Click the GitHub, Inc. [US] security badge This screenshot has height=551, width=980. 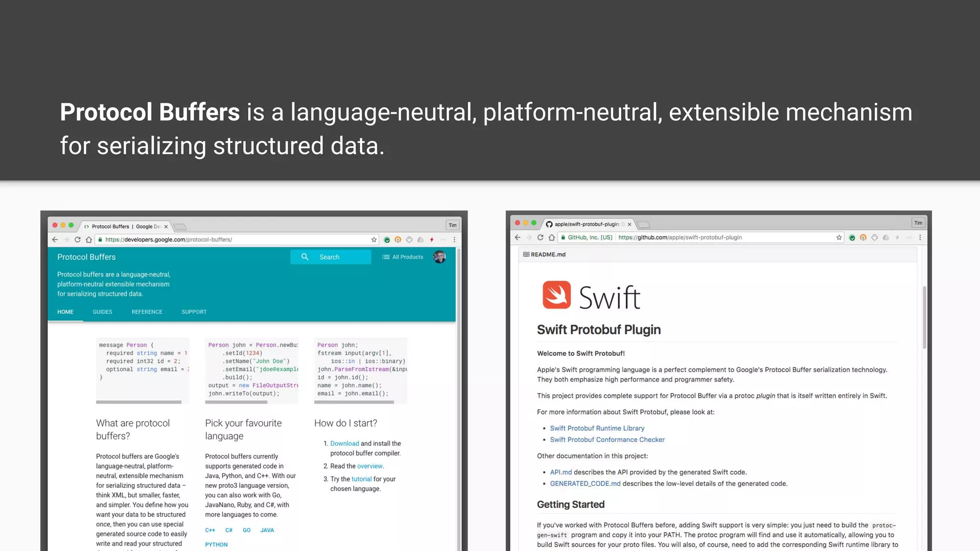click(587, 237)
